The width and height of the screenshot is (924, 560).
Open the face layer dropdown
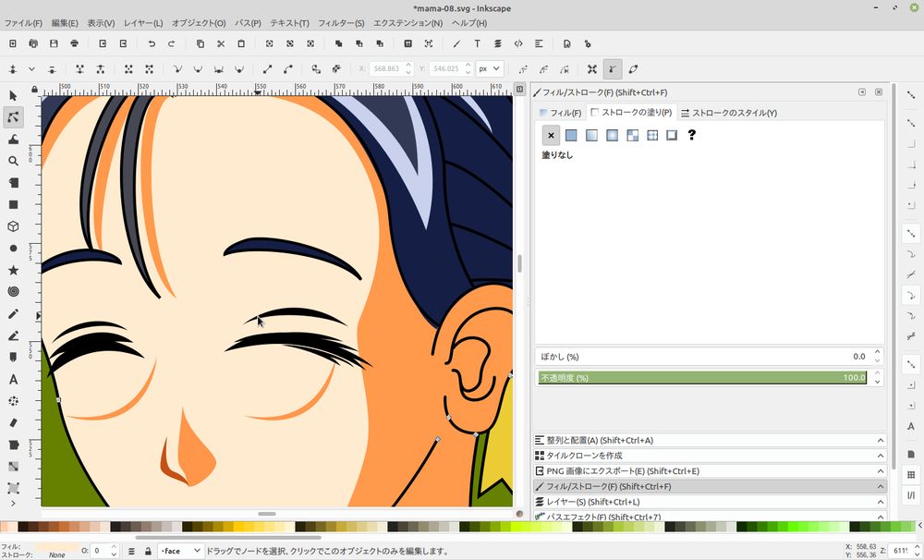[x=180, y=551]
